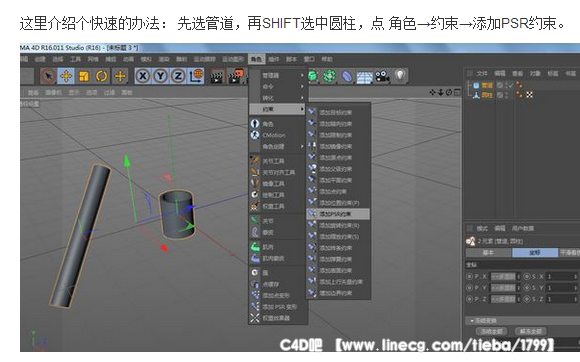Click the coordinate system toggle icon
The width and height of the screenshot is (580, 362).
[x=196, y=76]
